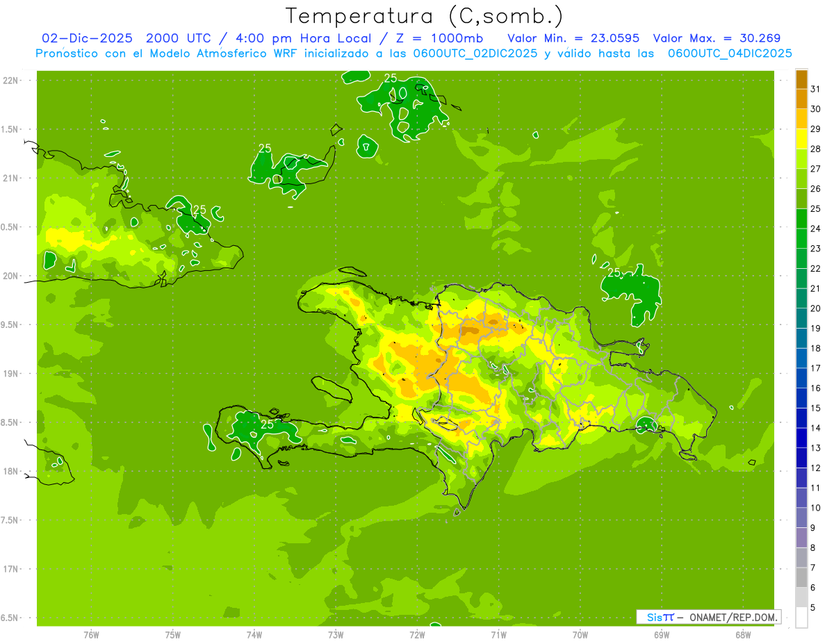Click the 74W longitude axis label

coord(254,634)
